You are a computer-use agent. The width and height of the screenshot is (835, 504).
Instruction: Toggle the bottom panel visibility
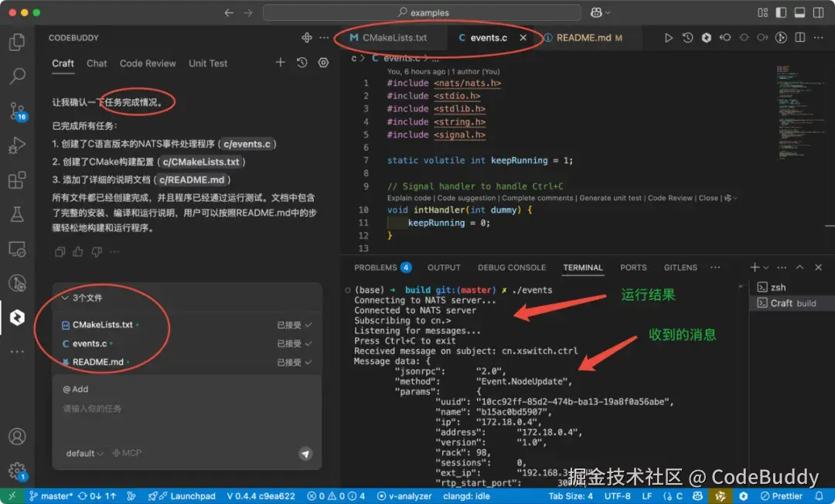point(800,13)
